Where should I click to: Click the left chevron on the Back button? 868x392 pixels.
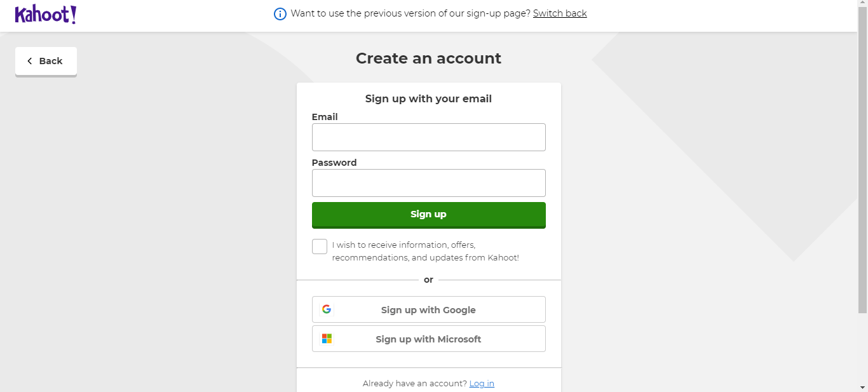[x=29, y=61]
